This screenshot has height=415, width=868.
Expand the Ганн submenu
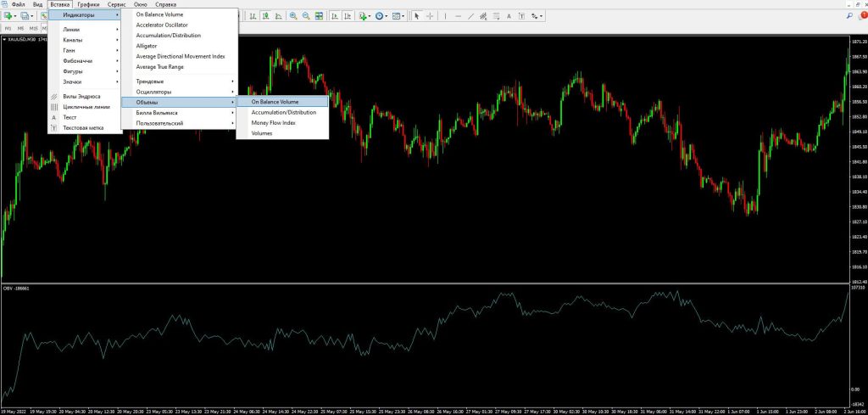(x=85, y=50)
